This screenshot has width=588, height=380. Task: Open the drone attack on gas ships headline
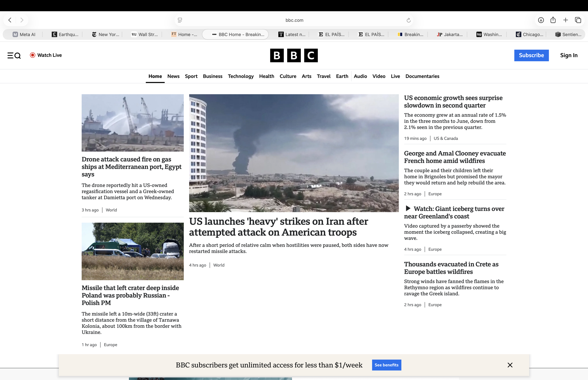[131, 167]
